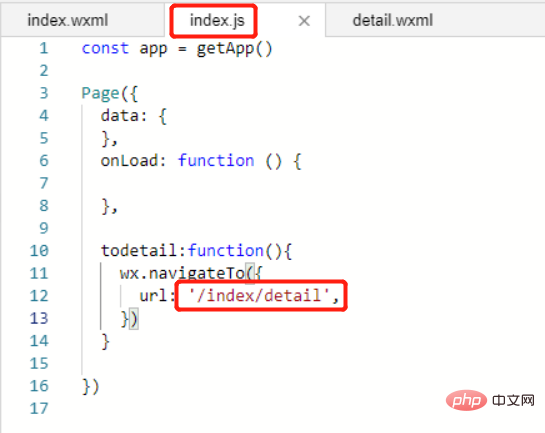Viewport: 545px width, 433px height.
Task: Click closing '})' on line 13
Action: pos(129,319)
